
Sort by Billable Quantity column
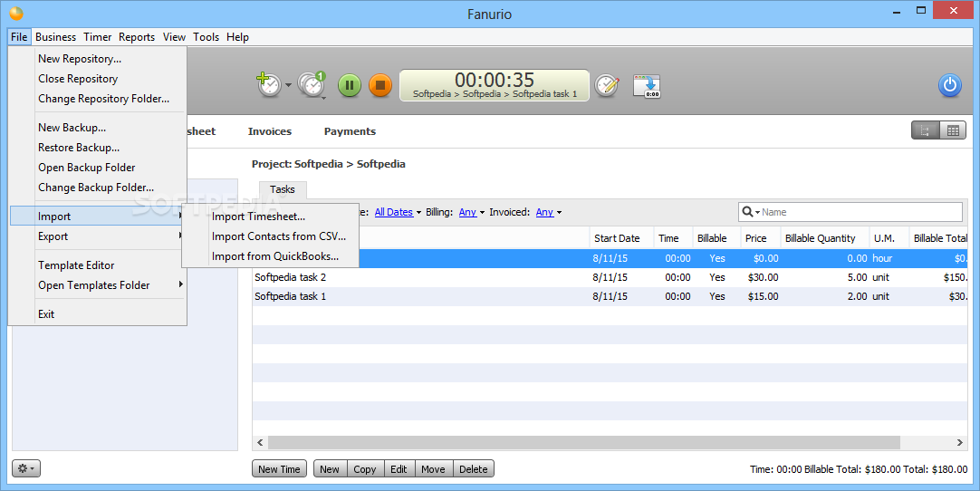pyautogui.click(x=825, y=238)
